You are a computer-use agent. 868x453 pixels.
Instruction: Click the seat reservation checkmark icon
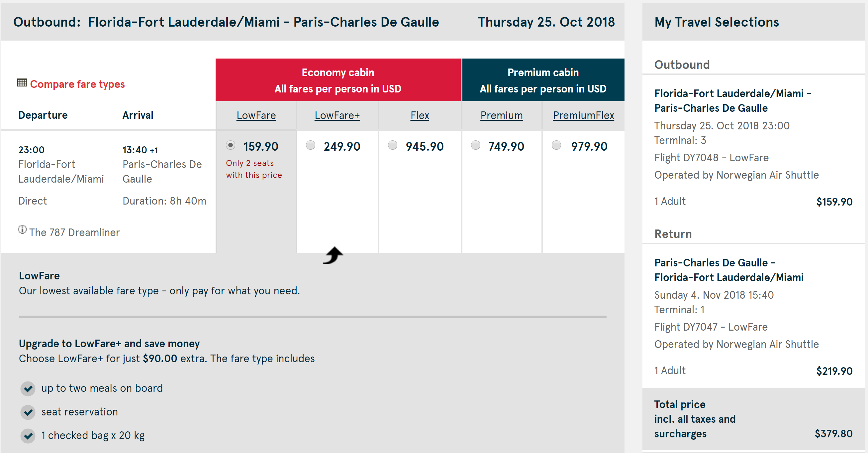point(28,412)
